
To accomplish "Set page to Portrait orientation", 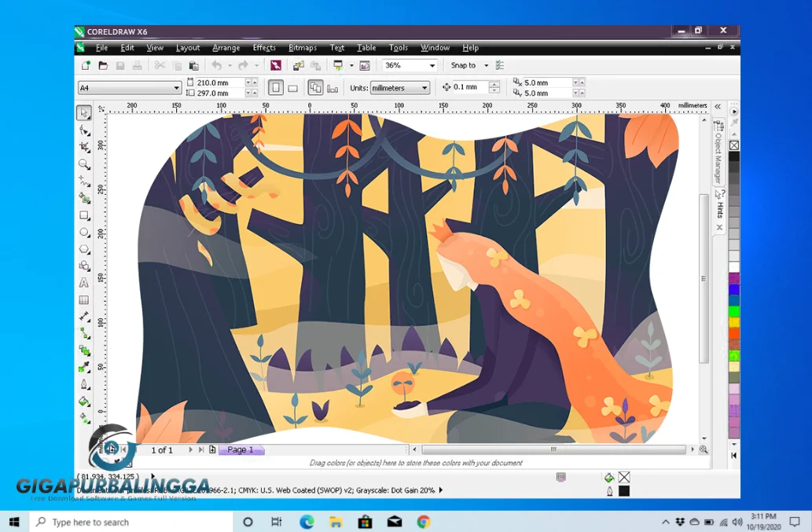I will 275,87.
